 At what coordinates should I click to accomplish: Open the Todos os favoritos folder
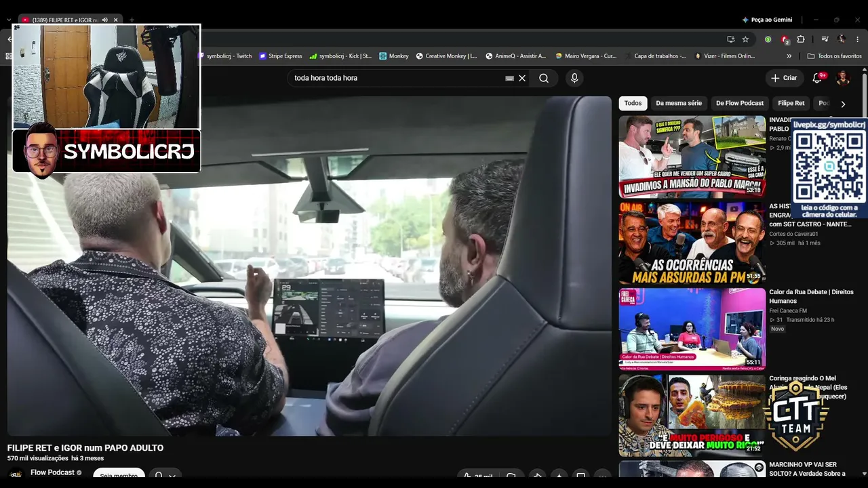[834, 56]
